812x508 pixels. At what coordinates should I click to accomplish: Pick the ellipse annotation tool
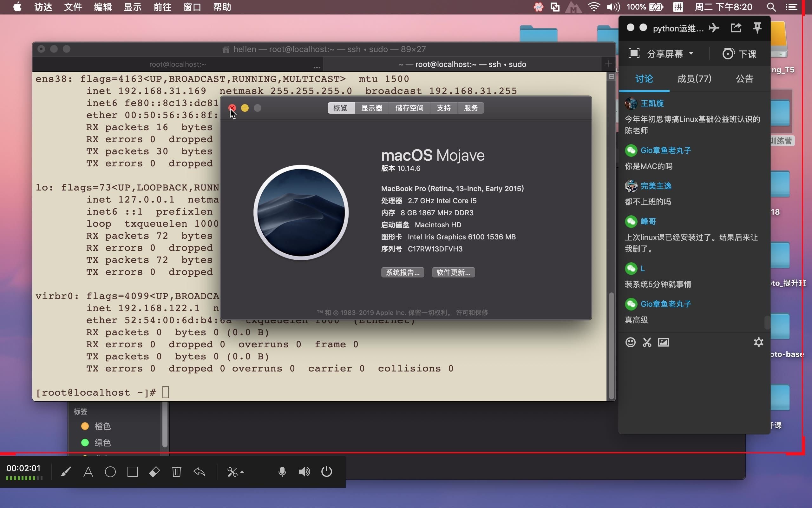[x=110, y=472]
